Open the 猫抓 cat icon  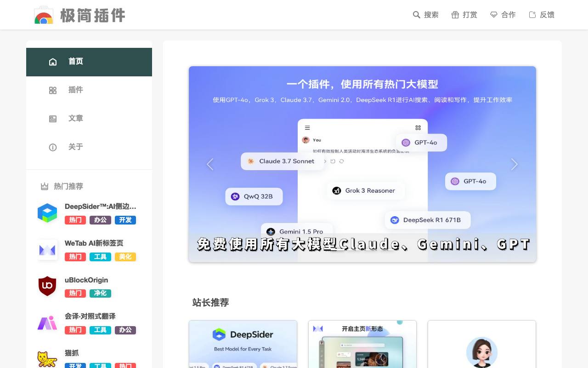point(47,359)
